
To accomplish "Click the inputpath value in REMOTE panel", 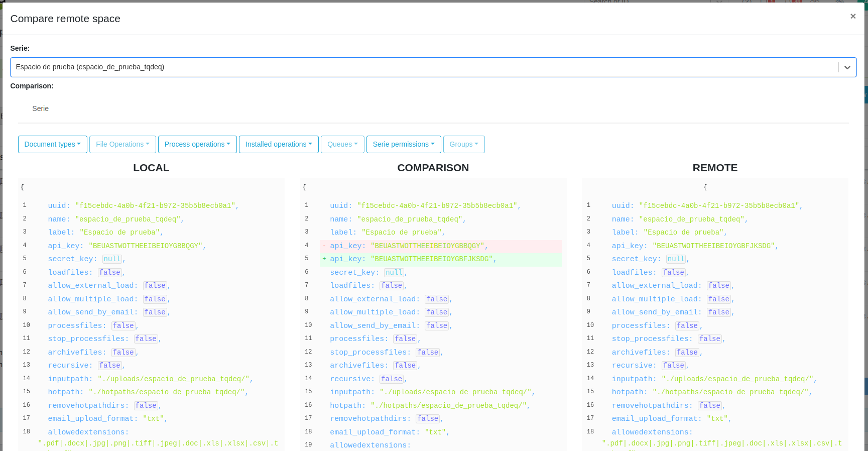I will [x=737, y=379].
